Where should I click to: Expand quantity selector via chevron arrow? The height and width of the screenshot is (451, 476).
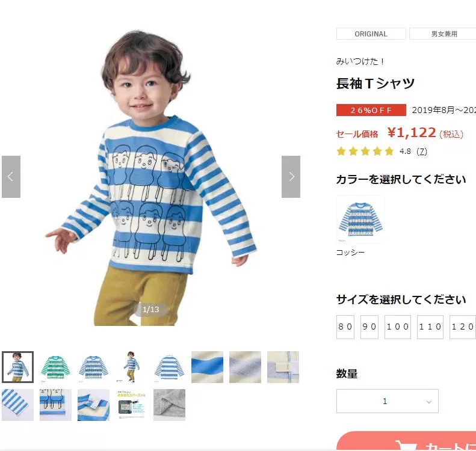(428, 402)
